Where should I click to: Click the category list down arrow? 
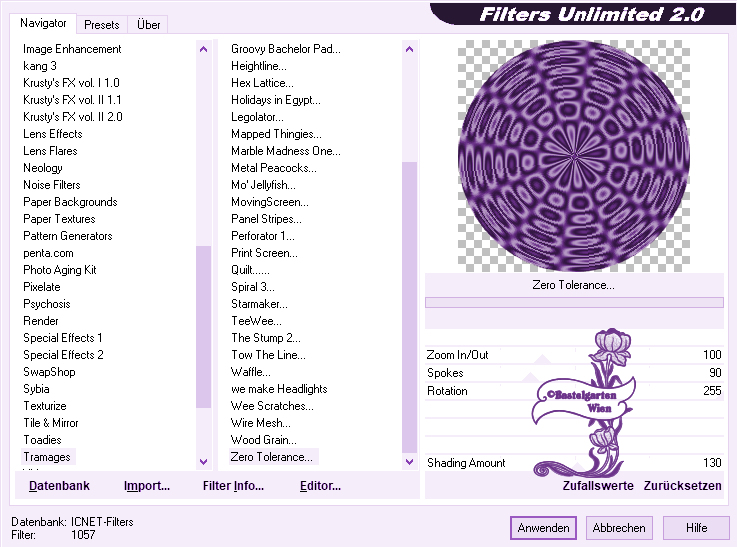(x=204, y=461)
